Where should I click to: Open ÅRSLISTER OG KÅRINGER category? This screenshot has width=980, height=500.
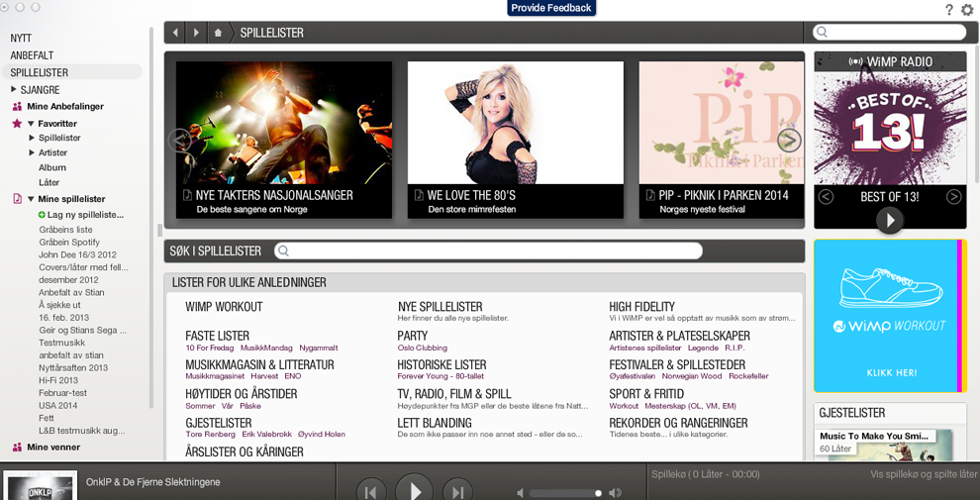245,451
